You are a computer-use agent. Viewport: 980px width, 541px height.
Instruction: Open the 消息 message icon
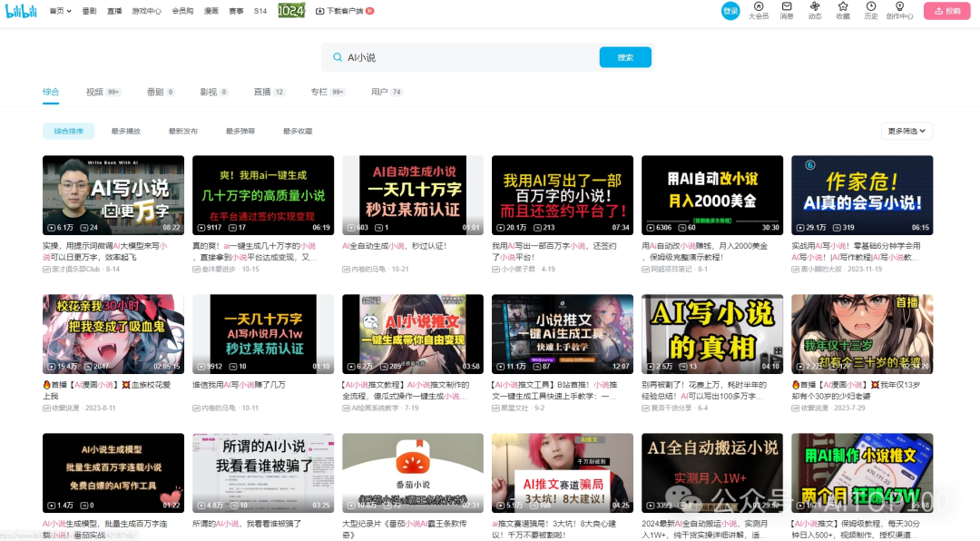click(x=786, y=11)
